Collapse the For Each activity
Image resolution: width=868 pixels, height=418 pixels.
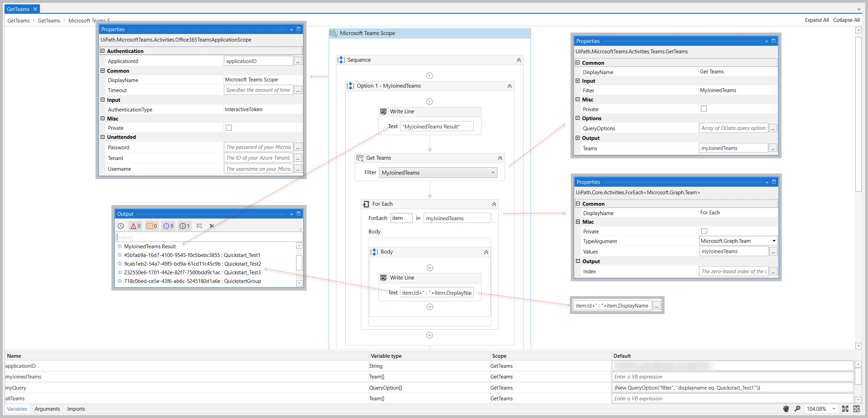tap(494, 204)
